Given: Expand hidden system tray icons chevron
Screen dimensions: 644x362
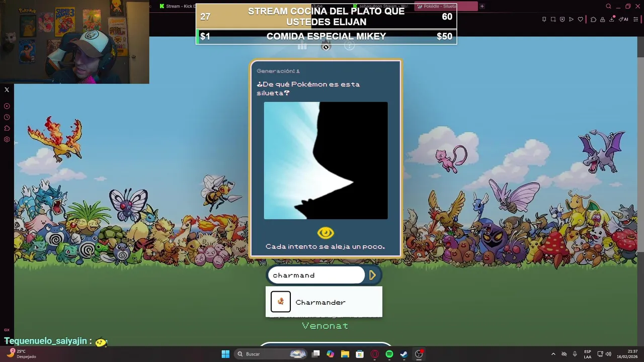Looking at the screenshot, I should tap(553, 354).
